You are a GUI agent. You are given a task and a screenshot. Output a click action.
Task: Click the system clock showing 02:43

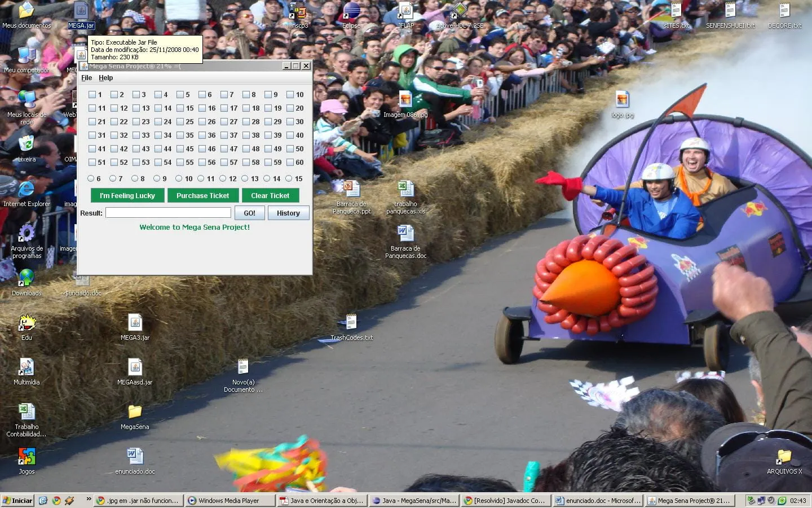[x=798, y=501]
